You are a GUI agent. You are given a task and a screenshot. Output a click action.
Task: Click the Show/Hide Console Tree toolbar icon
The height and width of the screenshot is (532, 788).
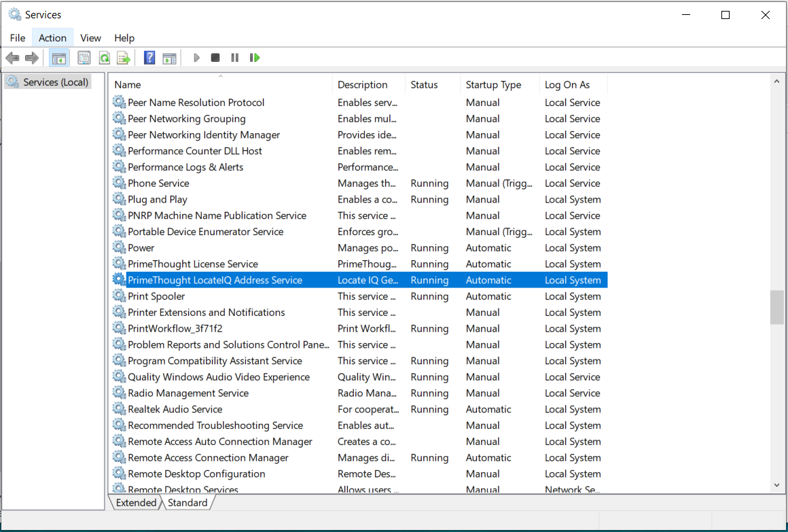[x=58, y=58]
